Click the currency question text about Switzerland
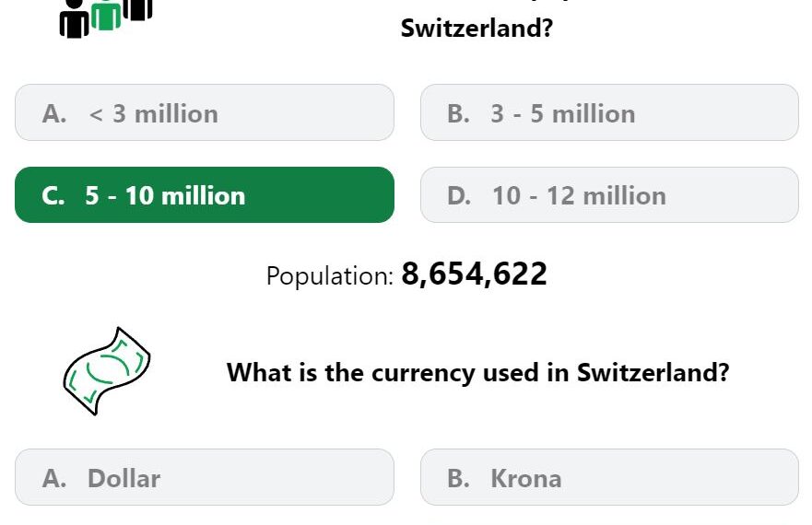This screenshot has height=525, width=812. pos(477,373)
